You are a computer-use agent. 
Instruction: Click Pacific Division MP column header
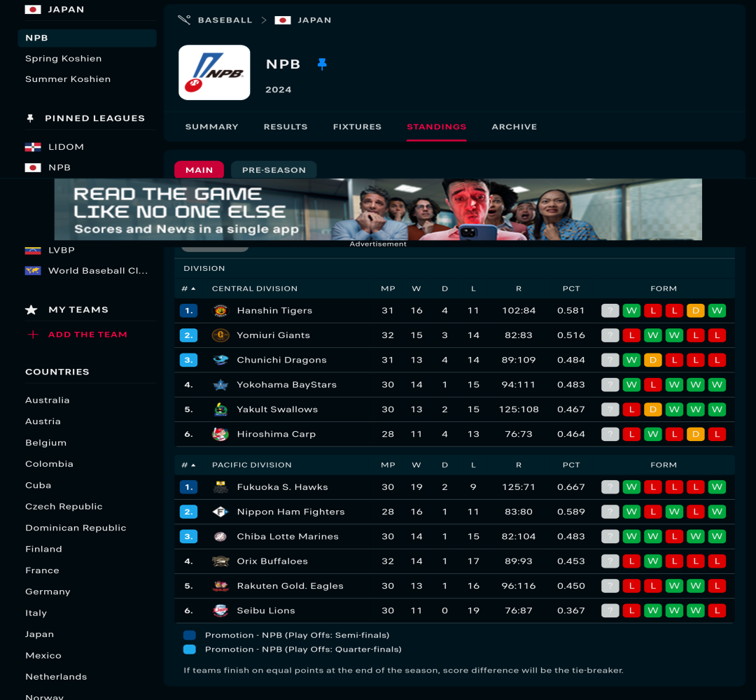coord(388,465)
